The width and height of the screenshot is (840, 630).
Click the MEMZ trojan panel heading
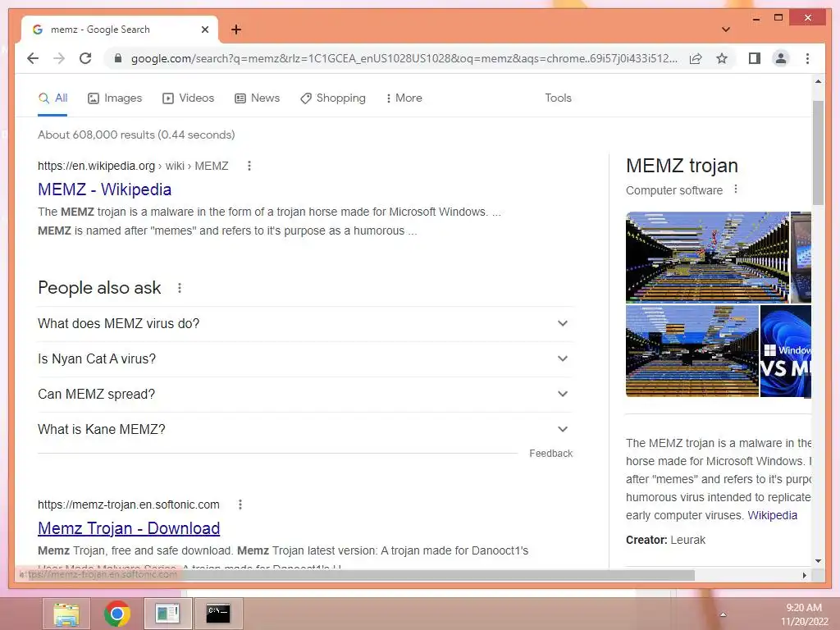(682, 166)
